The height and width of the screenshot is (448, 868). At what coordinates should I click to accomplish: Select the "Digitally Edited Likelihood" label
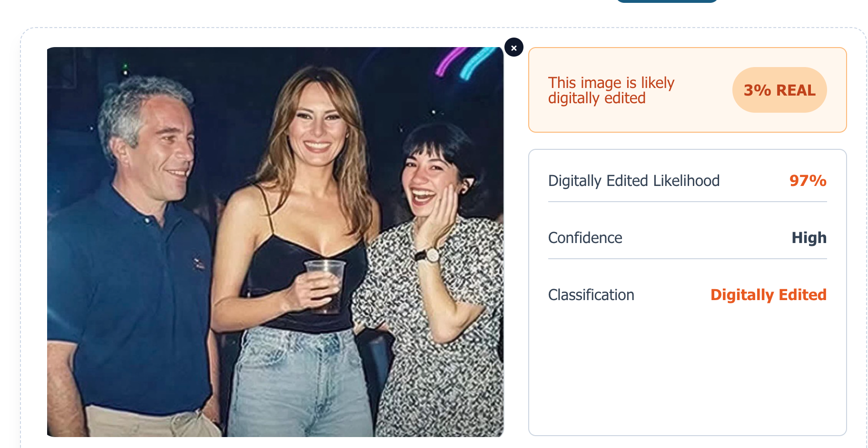point(633,181)
